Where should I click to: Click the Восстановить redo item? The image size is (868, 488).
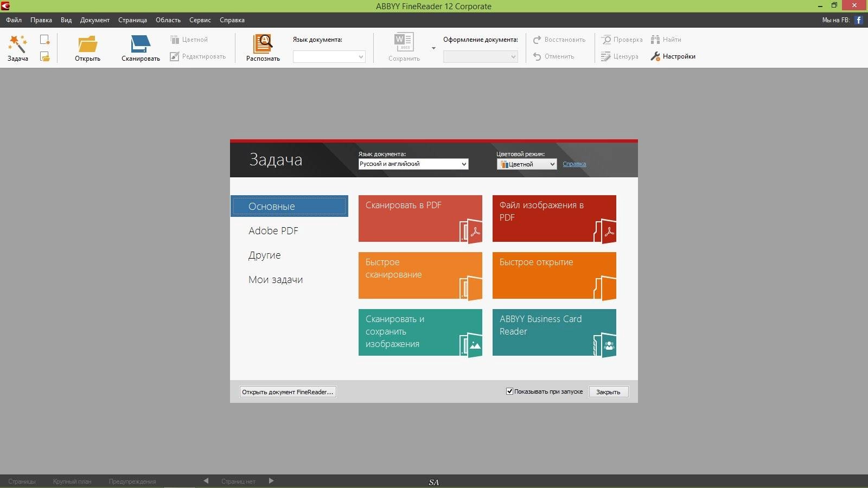coord(559,40)
